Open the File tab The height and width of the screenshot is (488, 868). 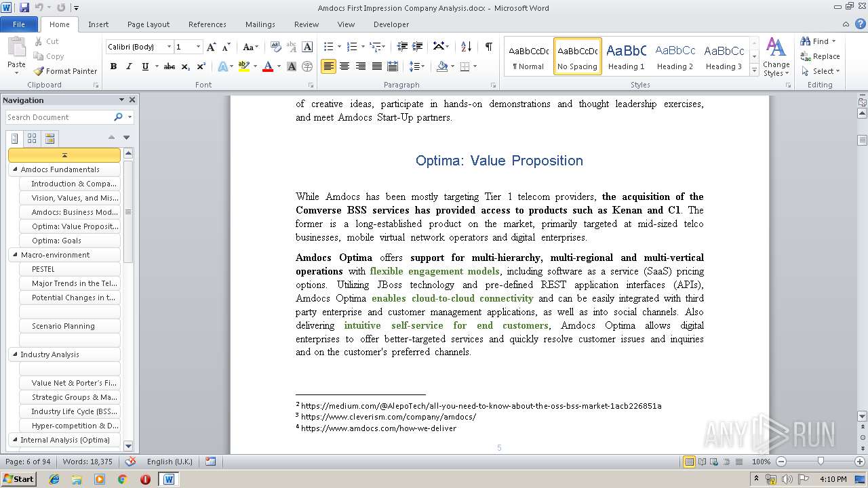click(19, 24)
